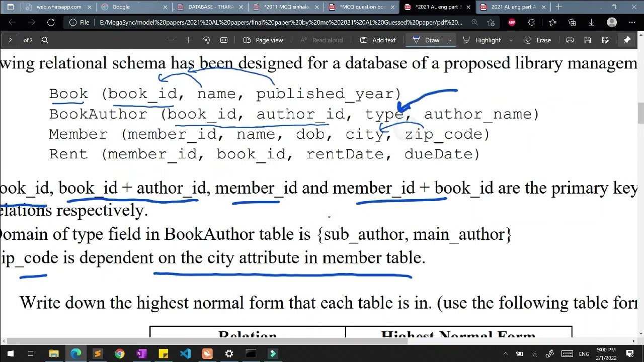Open Settings gear from the taskbar
644x362 pixels.
(229, 354)
